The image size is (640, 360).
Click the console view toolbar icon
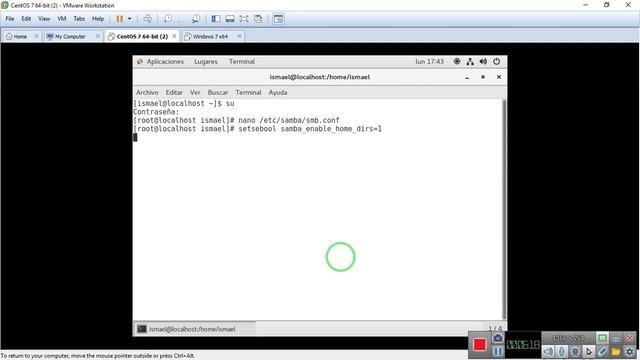278,19
